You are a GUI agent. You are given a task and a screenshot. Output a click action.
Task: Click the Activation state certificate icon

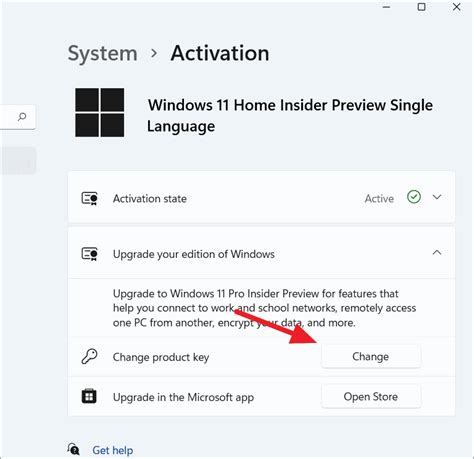[89, 198]
